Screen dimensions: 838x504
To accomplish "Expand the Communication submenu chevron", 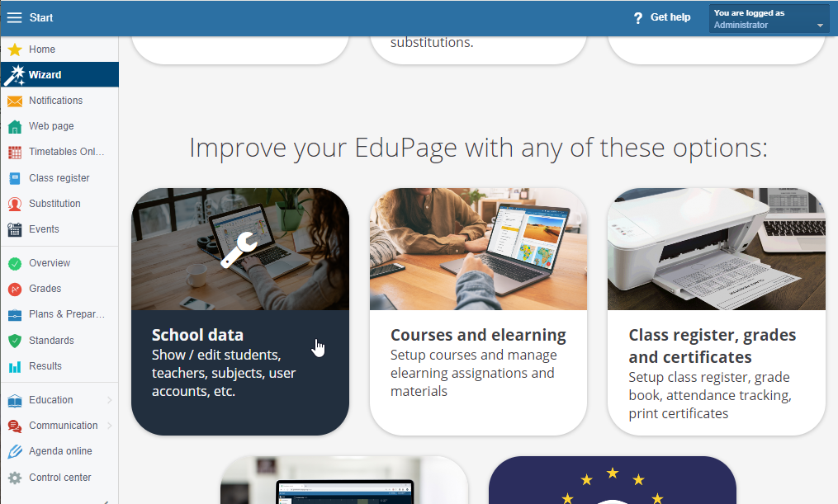I will coord(109,426).
